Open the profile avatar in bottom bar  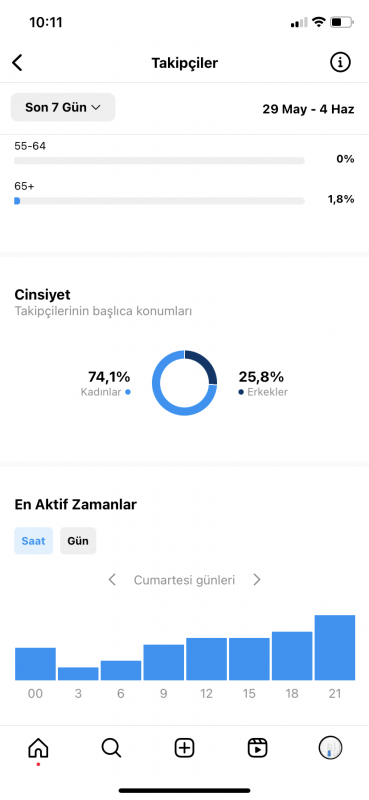coord(331,748)
